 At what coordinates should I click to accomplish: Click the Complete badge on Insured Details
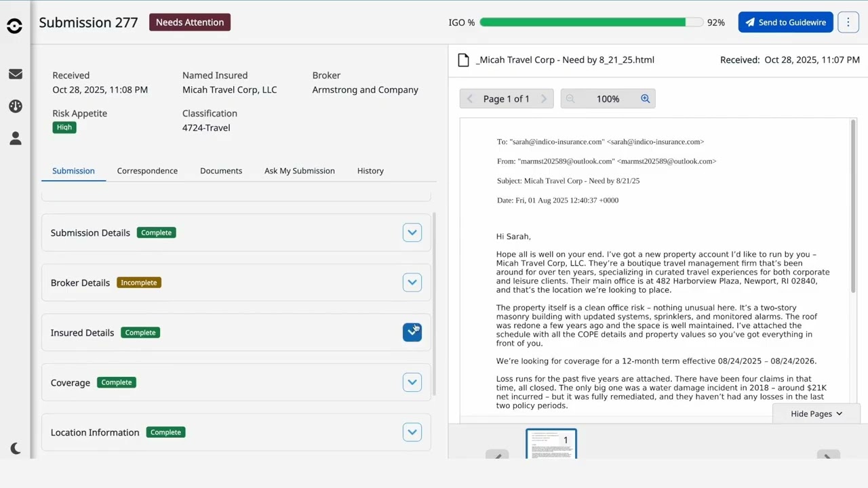tap(140, 333)
